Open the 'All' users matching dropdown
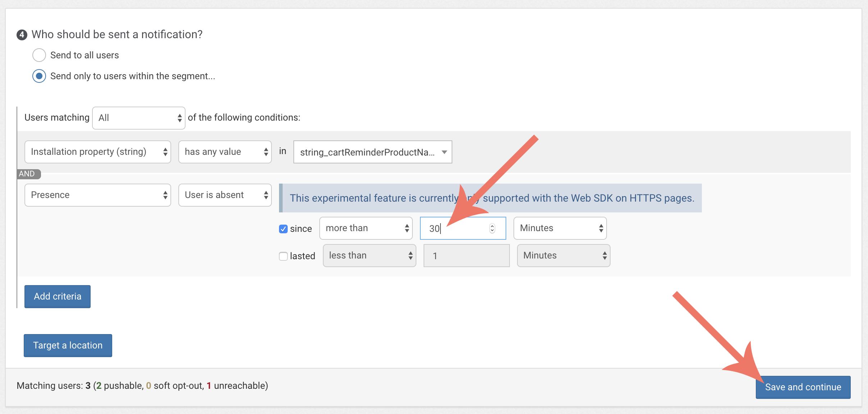Screen dimensions: 868x414 coord(138,118)
